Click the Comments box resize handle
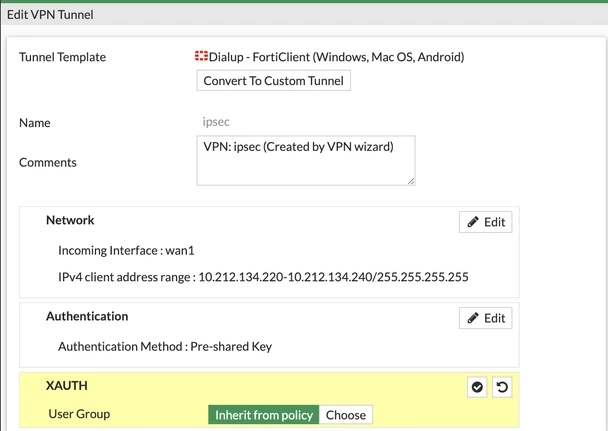 click(x=411, y=181)
